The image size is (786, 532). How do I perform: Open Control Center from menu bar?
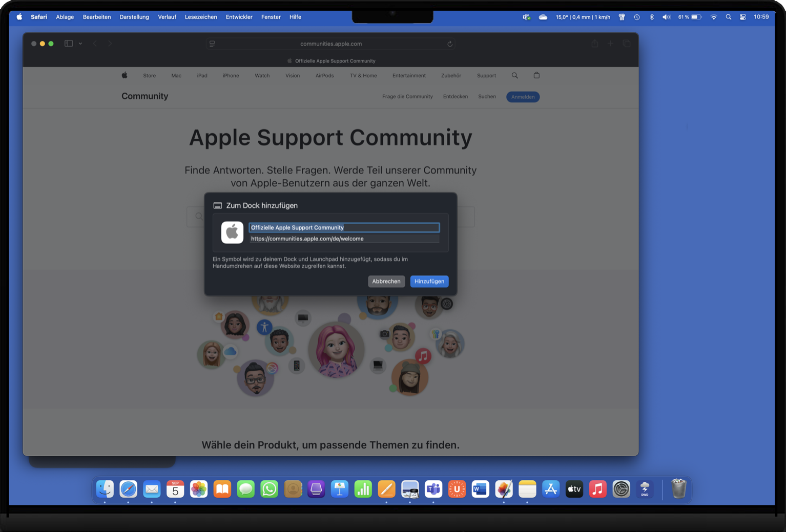[x=742, y=17]
